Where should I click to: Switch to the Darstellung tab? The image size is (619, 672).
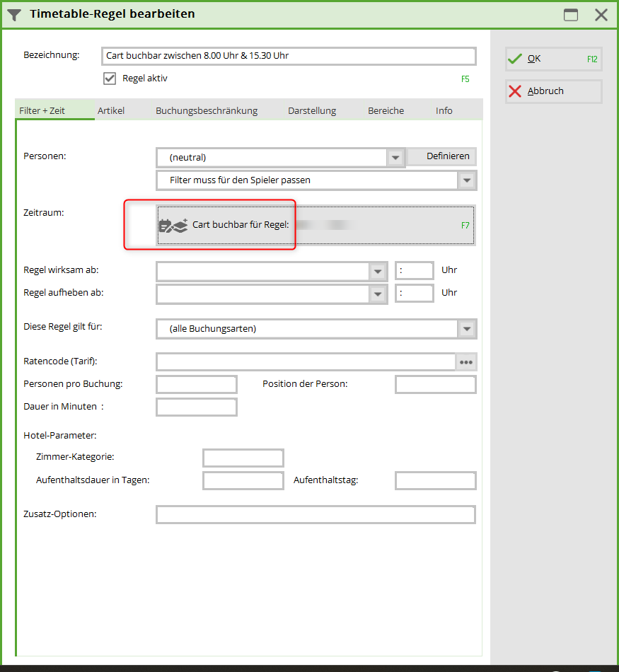(x=312, y=110)
